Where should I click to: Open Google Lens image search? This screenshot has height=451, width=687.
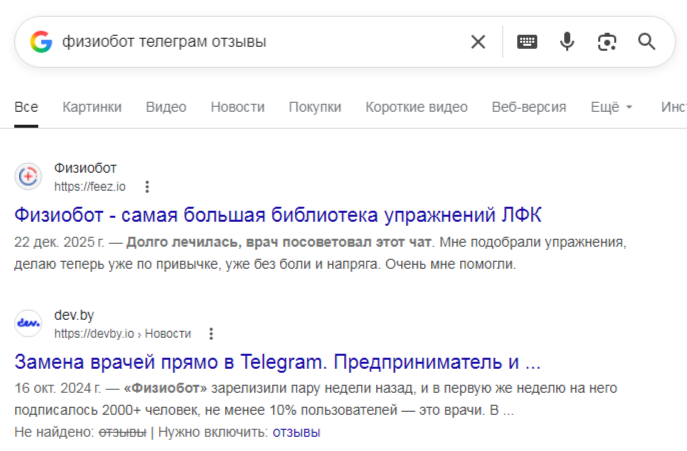tap(607, 42)
